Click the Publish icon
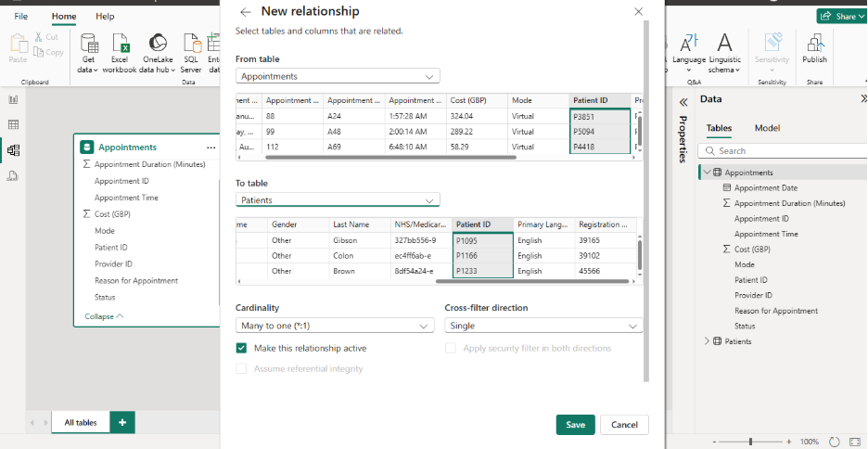Viewport: 868px width, 449px height. (x=814, y=43)
